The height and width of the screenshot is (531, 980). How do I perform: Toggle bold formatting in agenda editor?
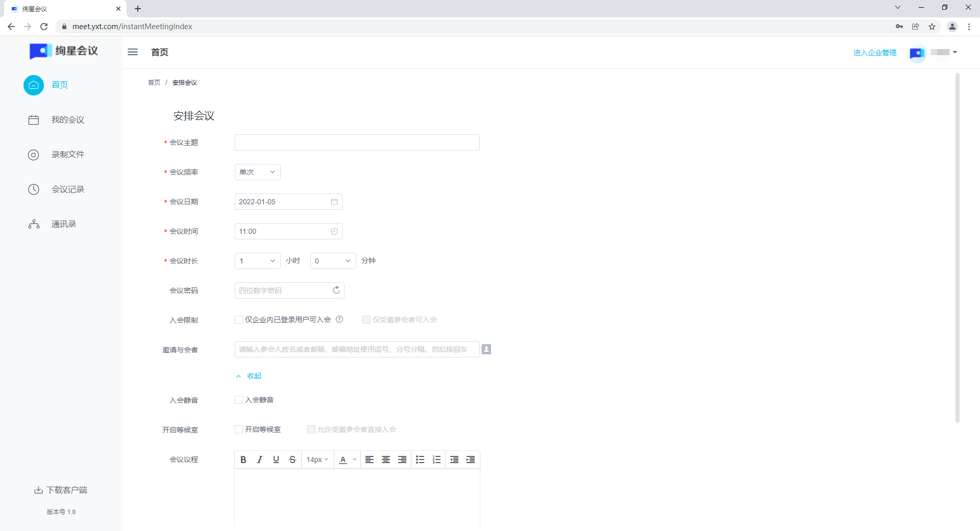243,460
